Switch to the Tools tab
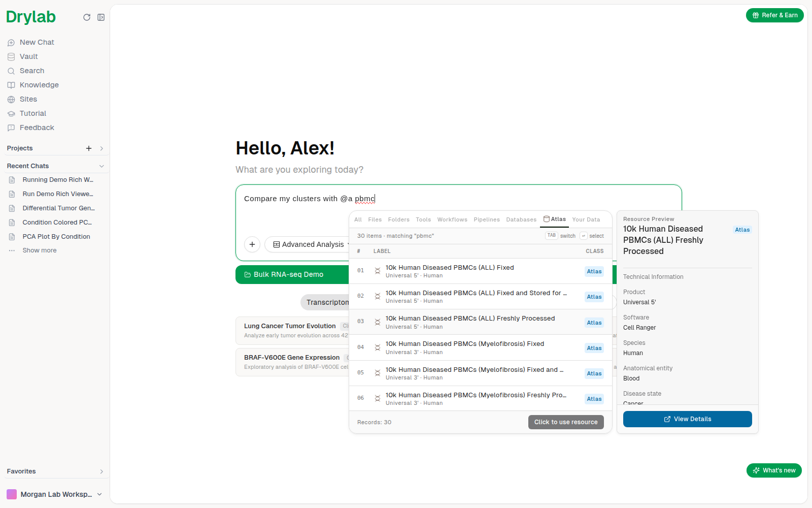The height and width of the screenshot is (508, 812). (x=423, y=219)
